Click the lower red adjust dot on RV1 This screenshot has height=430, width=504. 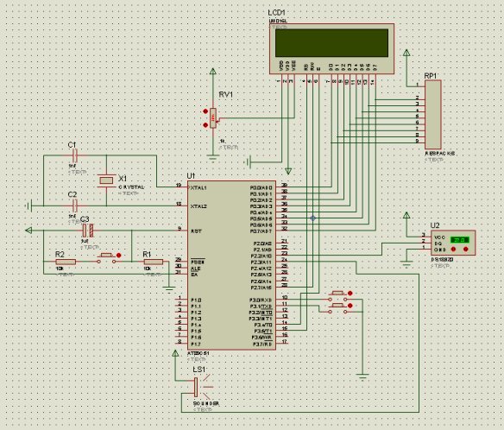tap(205, 125)
